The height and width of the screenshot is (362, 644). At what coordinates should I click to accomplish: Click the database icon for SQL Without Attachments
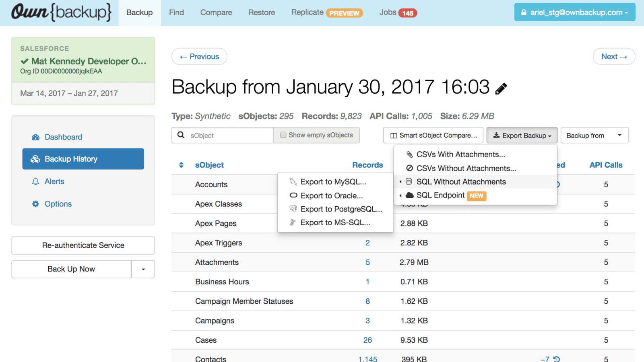[x=409, y=182]
